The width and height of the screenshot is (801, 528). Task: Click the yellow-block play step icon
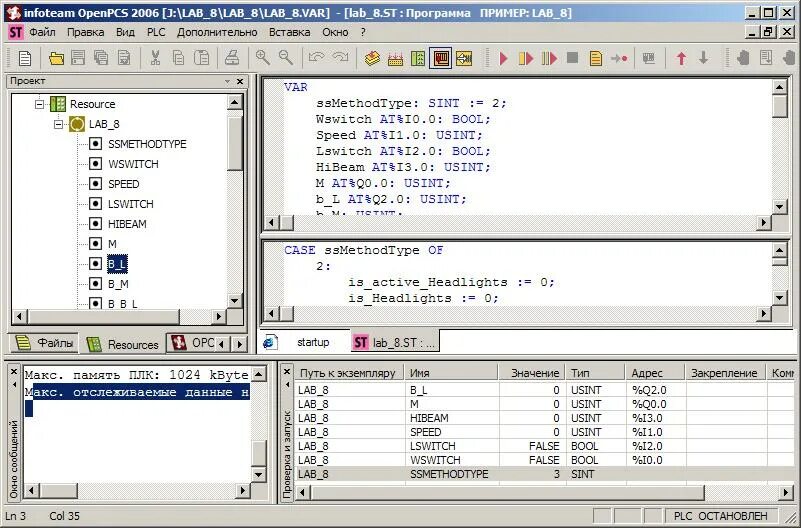coord(526,58)
